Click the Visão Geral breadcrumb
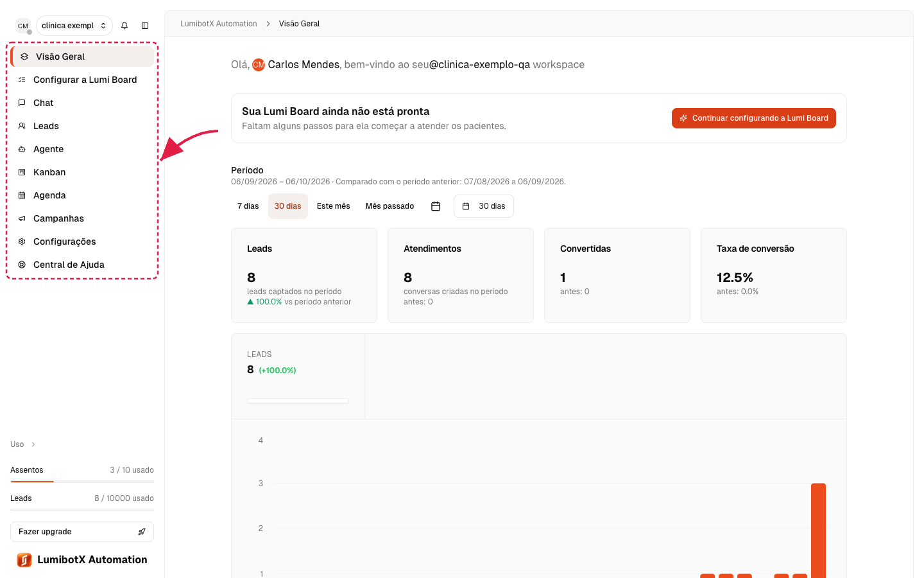 tap(299, 24)
